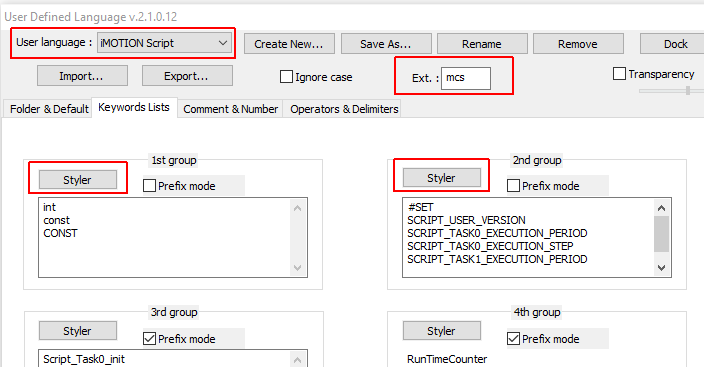704x367 pixels.
Task: Click '#SET' in the 2nd group list
Action: (x=421, y=207)
